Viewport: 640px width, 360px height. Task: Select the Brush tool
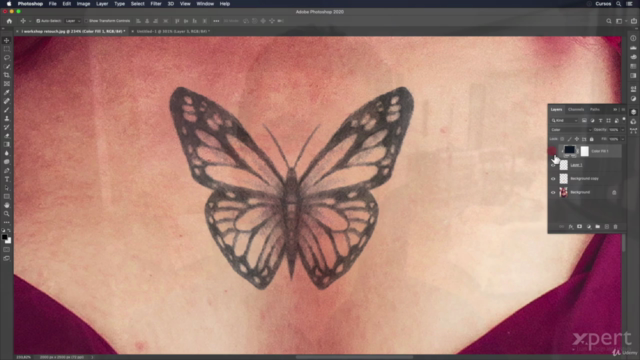7,110
